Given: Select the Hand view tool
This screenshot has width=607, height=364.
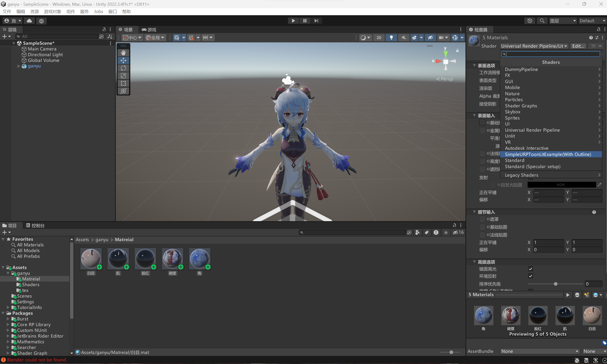Looking at the screenshot, I should coord(123,53).
